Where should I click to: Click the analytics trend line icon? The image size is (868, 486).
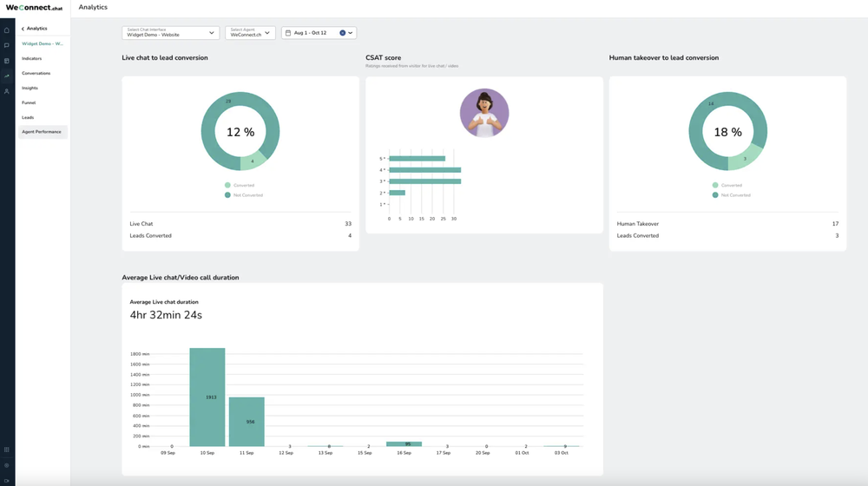(x=7, y=76)
